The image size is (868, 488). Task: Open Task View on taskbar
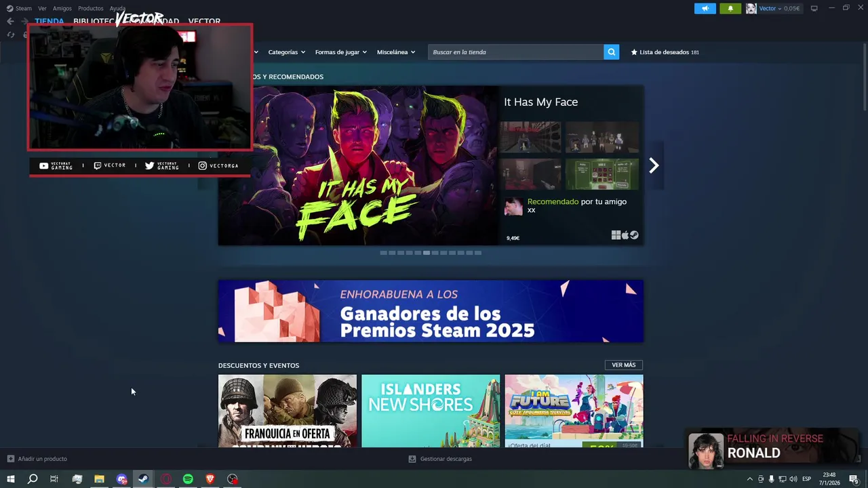point(54,479)
